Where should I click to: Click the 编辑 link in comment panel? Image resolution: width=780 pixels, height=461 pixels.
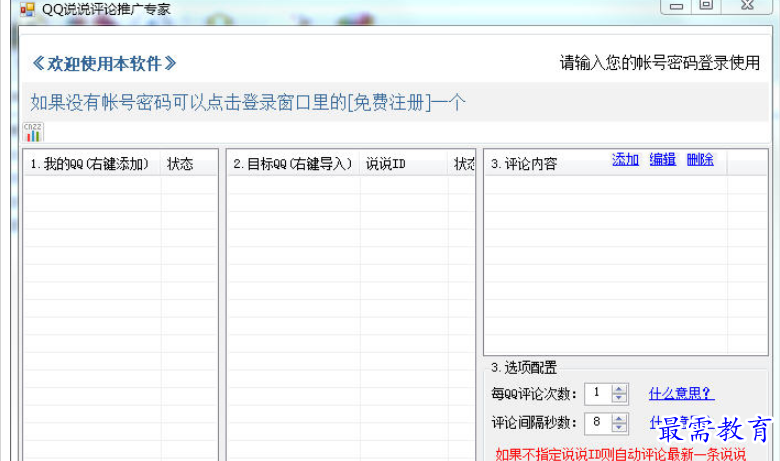pyautogui.click(x=663, y=160)
